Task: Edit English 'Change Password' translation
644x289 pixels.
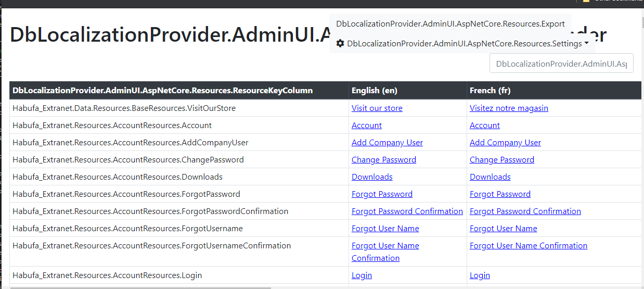Action: coord(384,160)
